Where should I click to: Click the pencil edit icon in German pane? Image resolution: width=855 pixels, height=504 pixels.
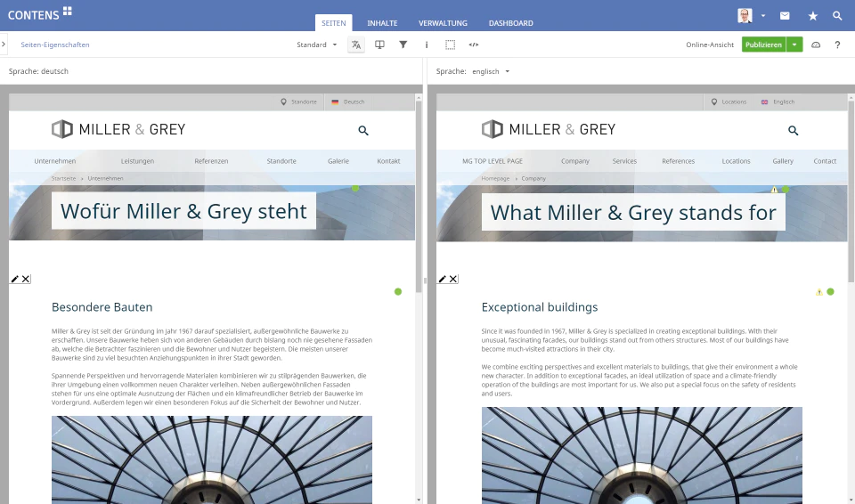click(15, 279)
